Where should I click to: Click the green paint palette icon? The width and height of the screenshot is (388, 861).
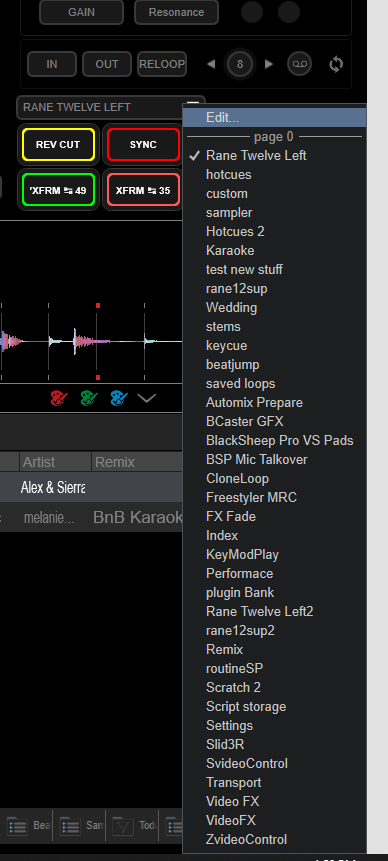click(89, 398)
